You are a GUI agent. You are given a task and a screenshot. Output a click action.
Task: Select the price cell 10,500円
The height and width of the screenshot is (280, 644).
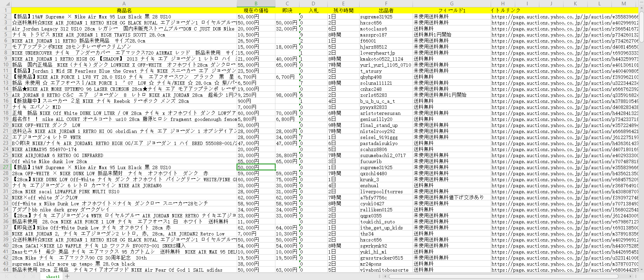point(256,35)
